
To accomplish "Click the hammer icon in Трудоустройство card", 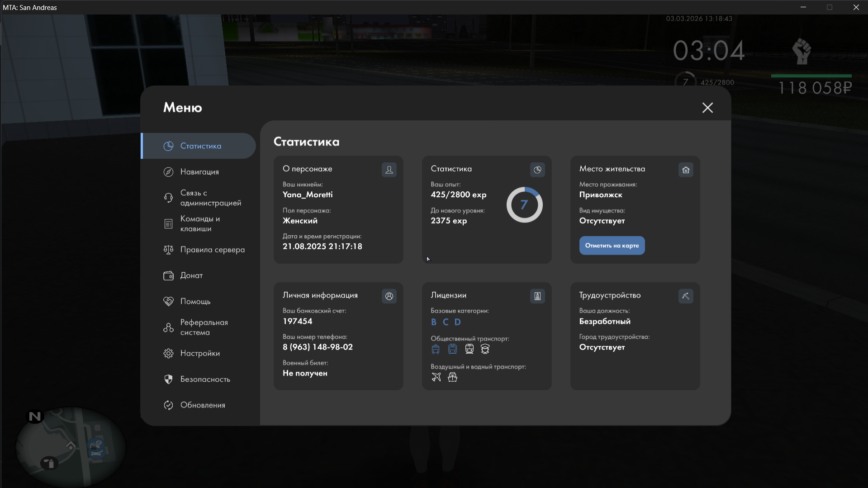I will (686, 296).
